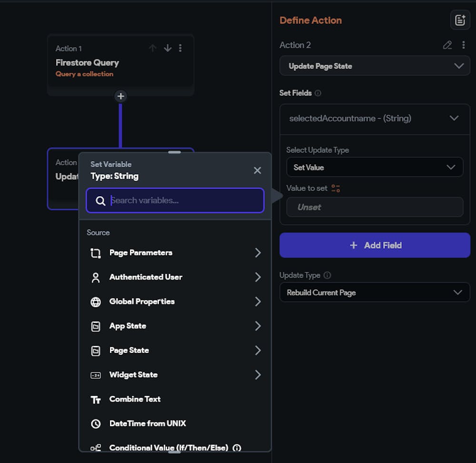Click the variable icon next to Value to set
This screenshot has height=463, width=476.
[336, 188]
